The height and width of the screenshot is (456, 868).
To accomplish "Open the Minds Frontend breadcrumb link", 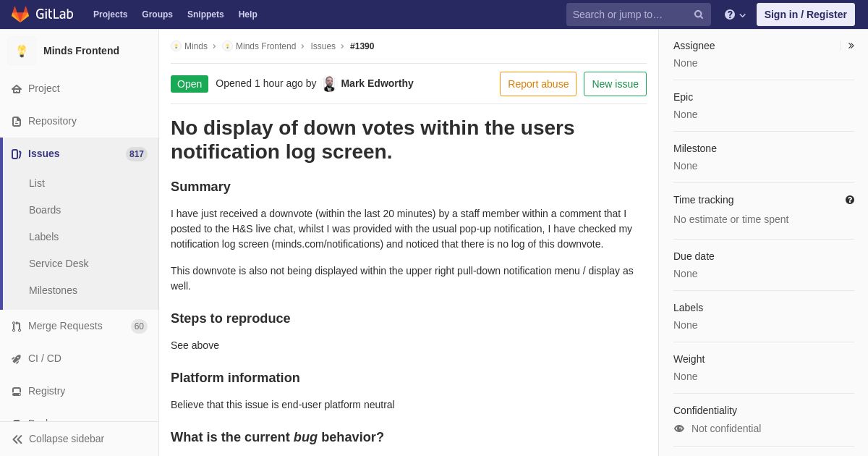I will pos(265,46).
